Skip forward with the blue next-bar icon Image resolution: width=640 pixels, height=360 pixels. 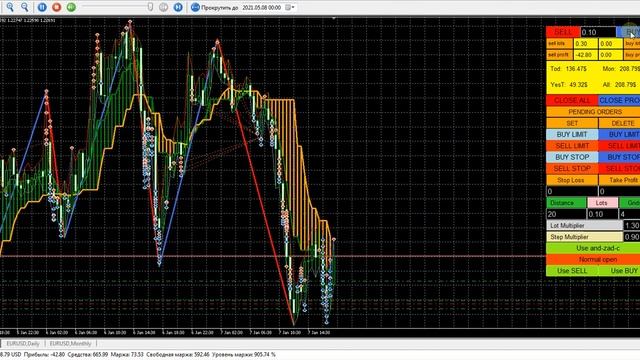pos(178,7)
